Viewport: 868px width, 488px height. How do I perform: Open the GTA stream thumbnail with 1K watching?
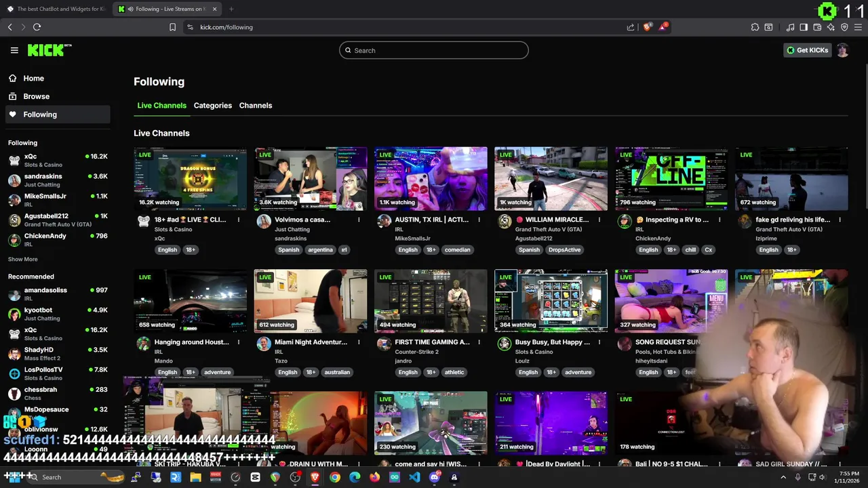551,178
